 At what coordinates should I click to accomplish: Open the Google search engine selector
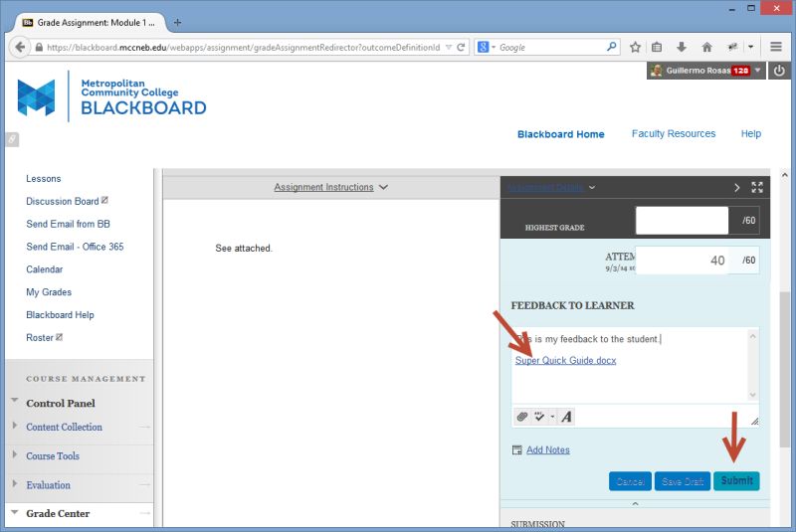(x=487, y=47)
